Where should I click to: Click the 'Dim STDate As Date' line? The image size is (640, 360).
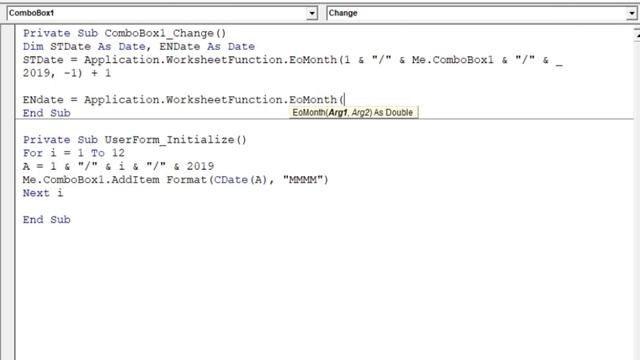139,47
